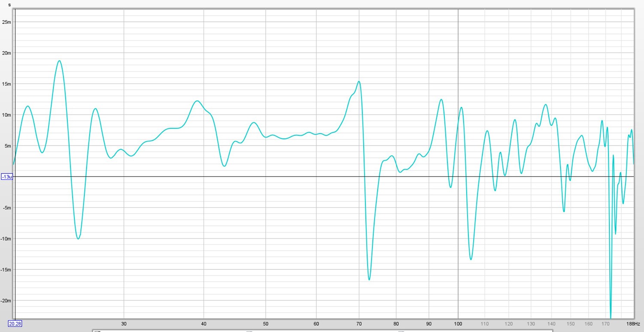Click the 170 frequency axis label
This screenshot has height=332, width=644.
pos(606,323)
